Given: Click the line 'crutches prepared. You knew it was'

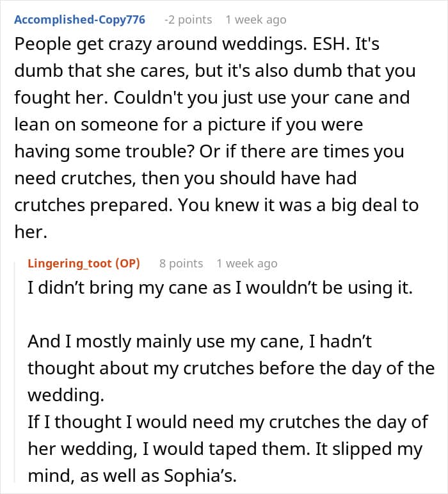Looking at the screenshot, I should pos(216,205).
